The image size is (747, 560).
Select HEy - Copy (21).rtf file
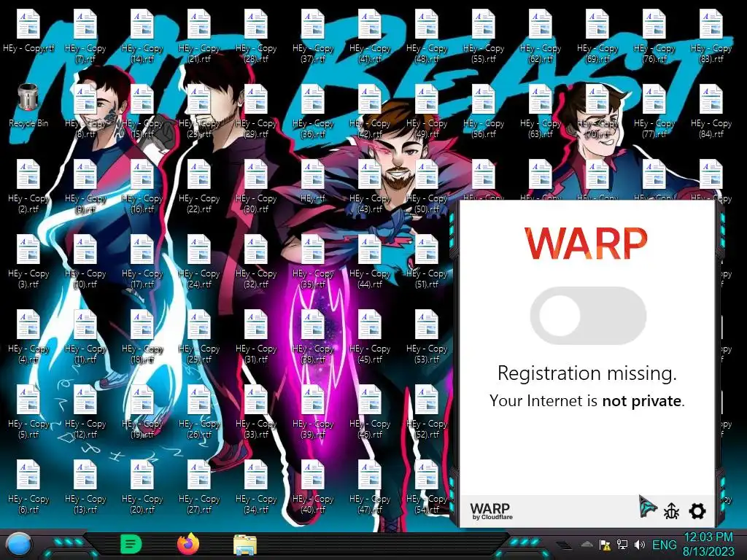pyautogui.click(x=199, y=36)
